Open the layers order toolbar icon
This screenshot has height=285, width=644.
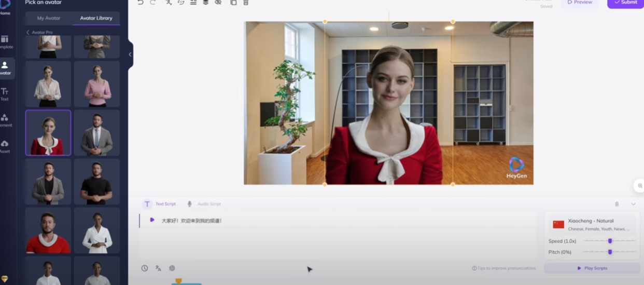(206, 3)
